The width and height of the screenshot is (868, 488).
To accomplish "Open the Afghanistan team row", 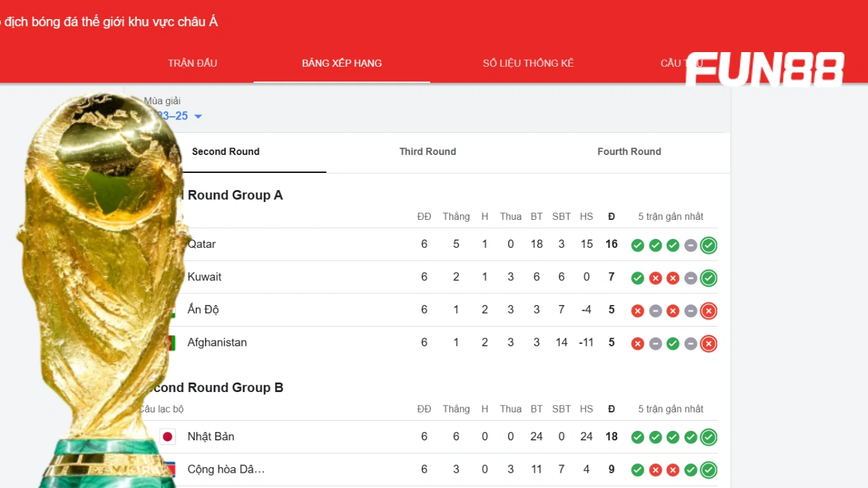I will [217, 343].
